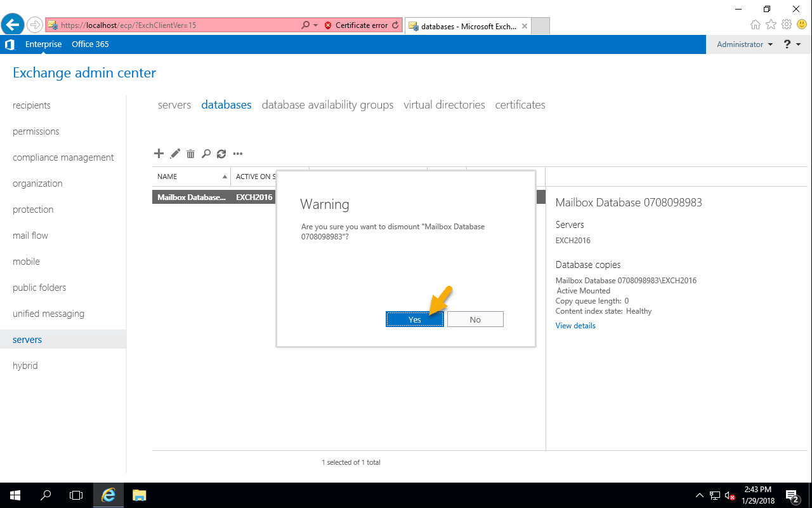The height and width of the screenshot is (508, 812).
Task: Open the Windows Start menu
Action: (x=15, y=495)
